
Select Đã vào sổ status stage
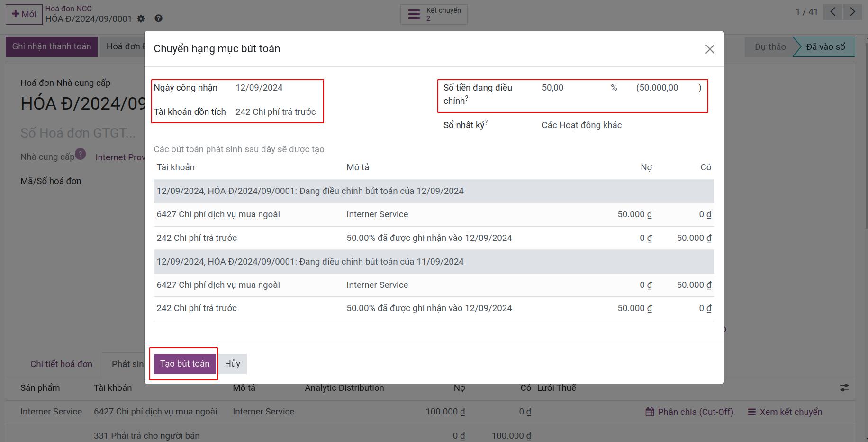825,47
